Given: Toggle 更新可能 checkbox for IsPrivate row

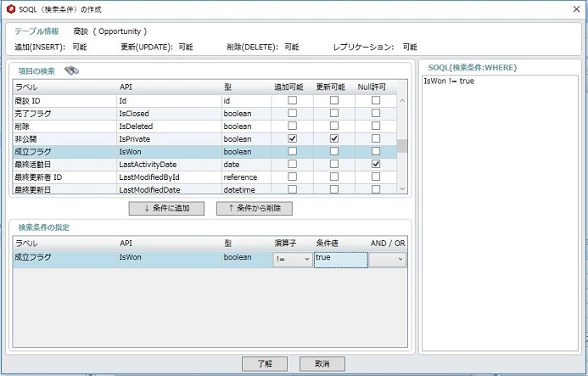Looking at the screenshot, I should (x=333, y=138).
